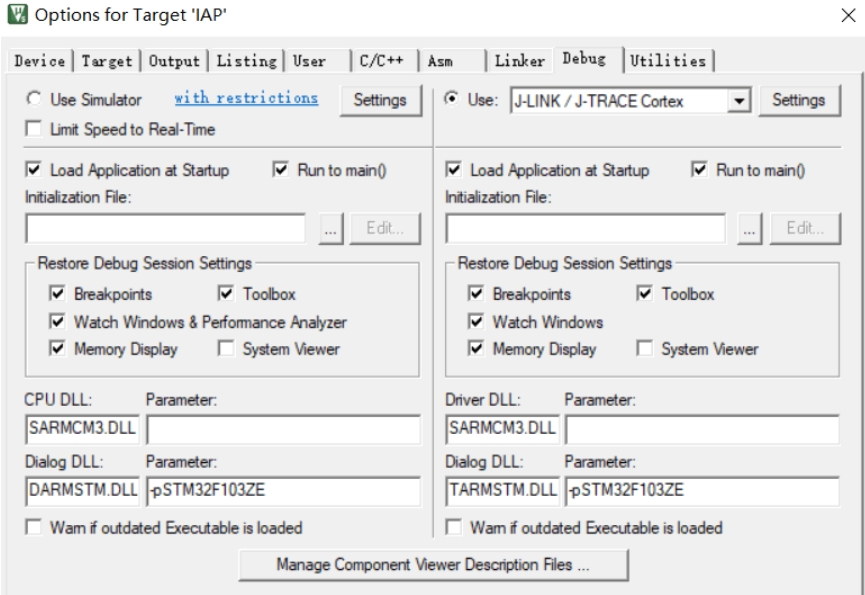Click the Driver DLL field SARMCM3.DLL
This screenshot has height=595, width=865.
[502, 429]
